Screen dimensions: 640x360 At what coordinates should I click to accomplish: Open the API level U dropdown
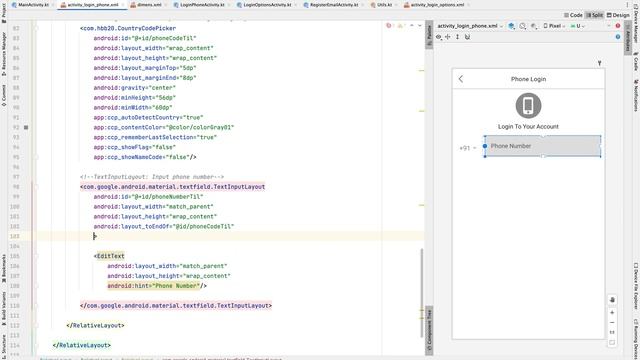[x=577, y=26]
